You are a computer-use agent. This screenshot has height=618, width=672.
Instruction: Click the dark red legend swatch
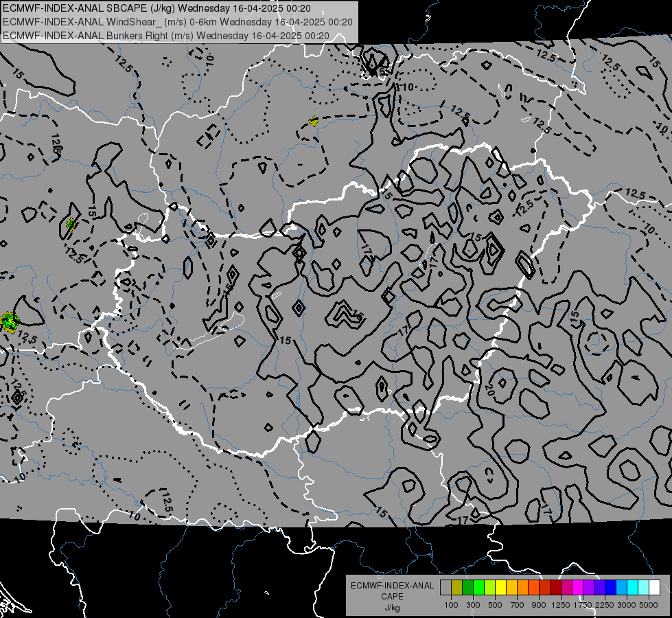click(x=556, y=588)
